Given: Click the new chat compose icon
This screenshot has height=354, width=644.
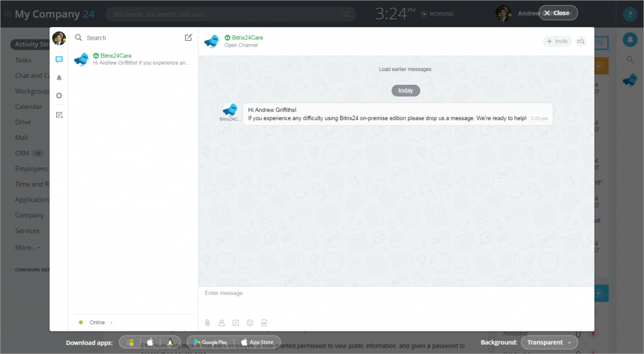Looking at the screenshot, I should (188, 37).
